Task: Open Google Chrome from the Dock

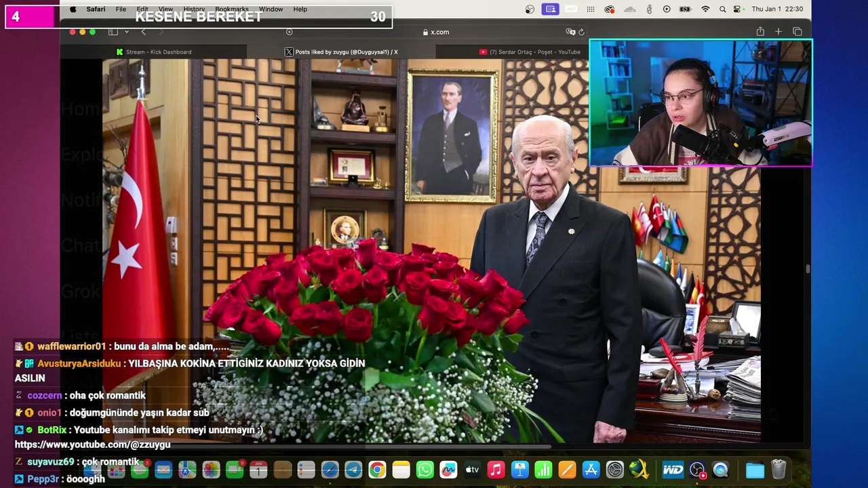Action: click(377, 470)
